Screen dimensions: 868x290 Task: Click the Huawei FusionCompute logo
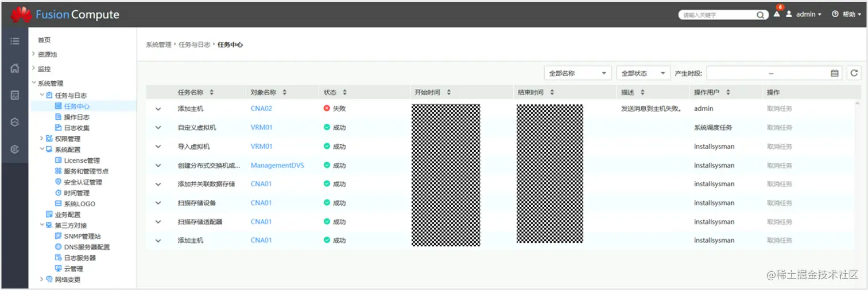point(65,15)
